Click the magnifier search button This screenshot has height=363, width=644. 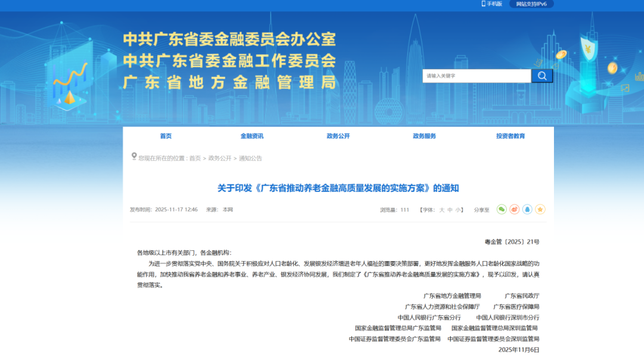(542, 76)
